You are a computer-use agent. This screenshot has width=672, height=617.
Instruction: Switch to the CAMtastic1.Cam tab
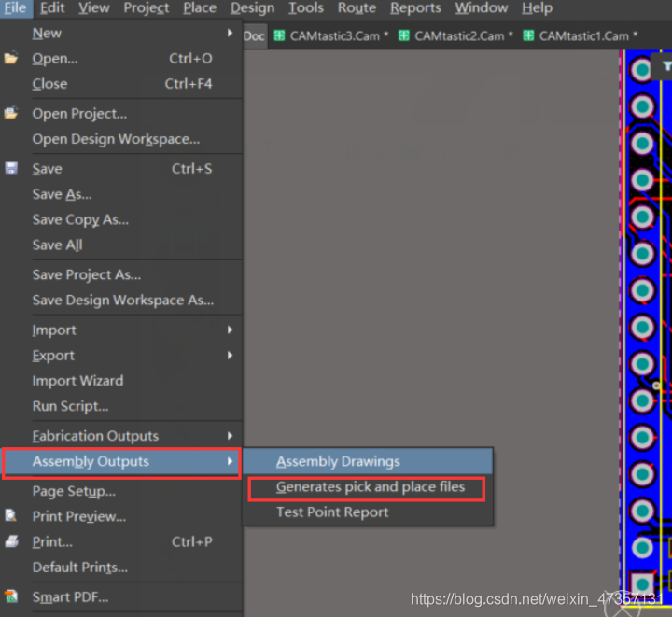(581, 36)
